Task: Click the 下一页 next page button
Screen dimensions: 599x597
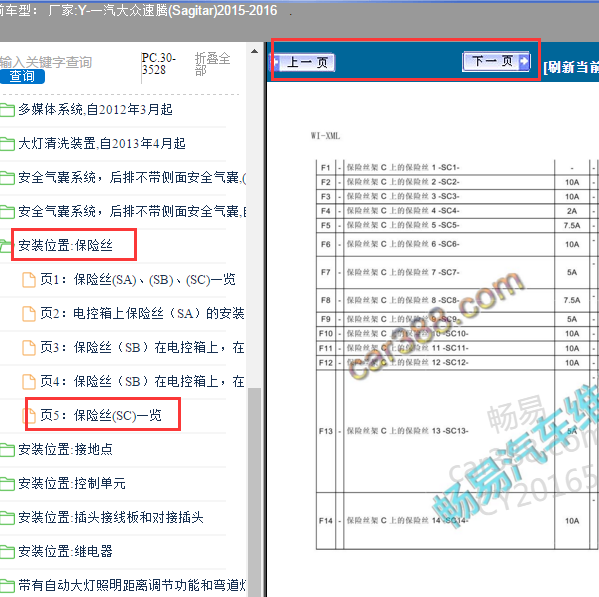Action: click(x=496, y=61)
